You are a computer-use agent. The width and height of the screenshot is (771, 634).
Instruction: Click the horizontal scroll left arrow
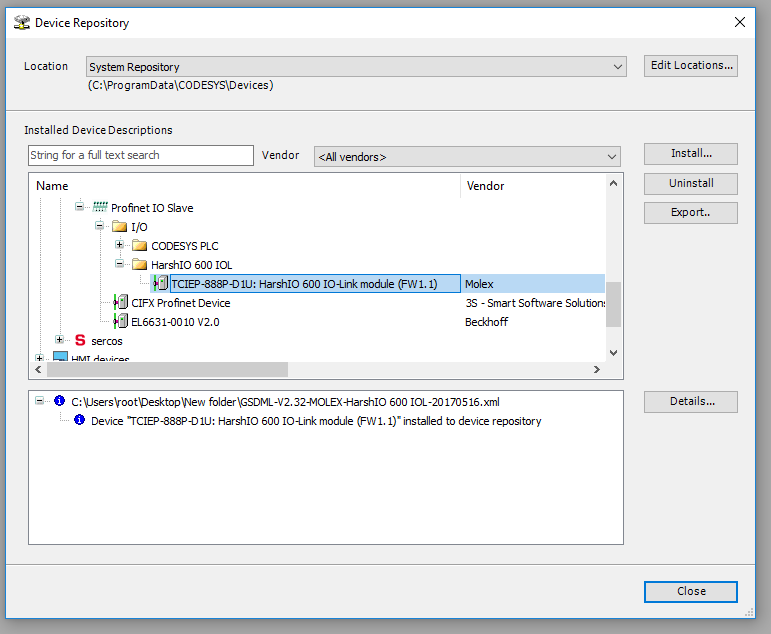(38, 369)
